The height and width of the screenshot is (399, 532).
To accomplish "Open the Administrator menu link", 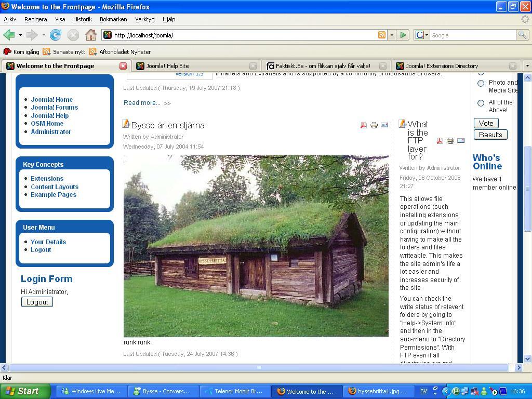I will 51,131.
